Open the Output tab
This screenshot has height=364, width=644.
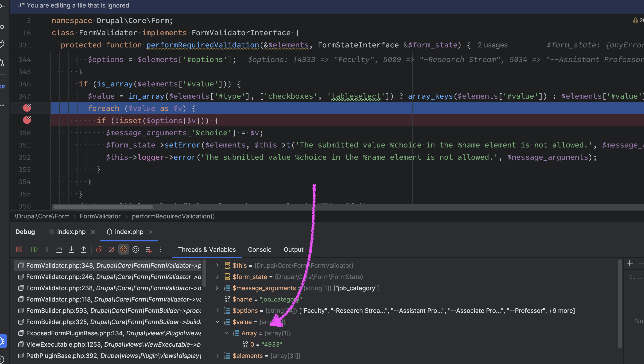coord(293,249)
